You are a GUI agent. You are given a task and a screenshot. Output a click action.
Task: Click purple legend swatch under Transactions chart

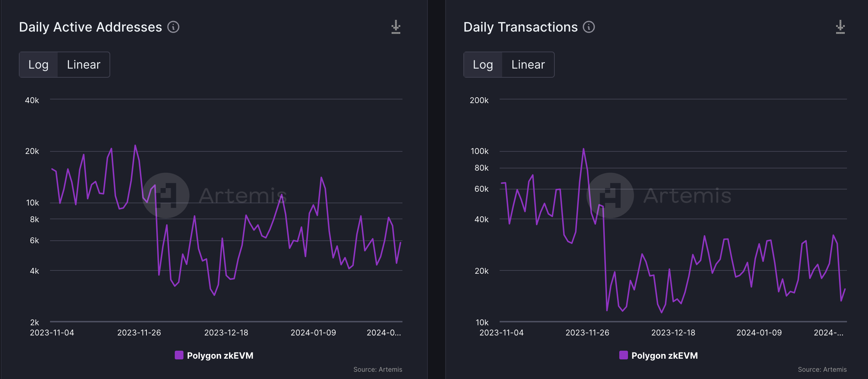624,355
